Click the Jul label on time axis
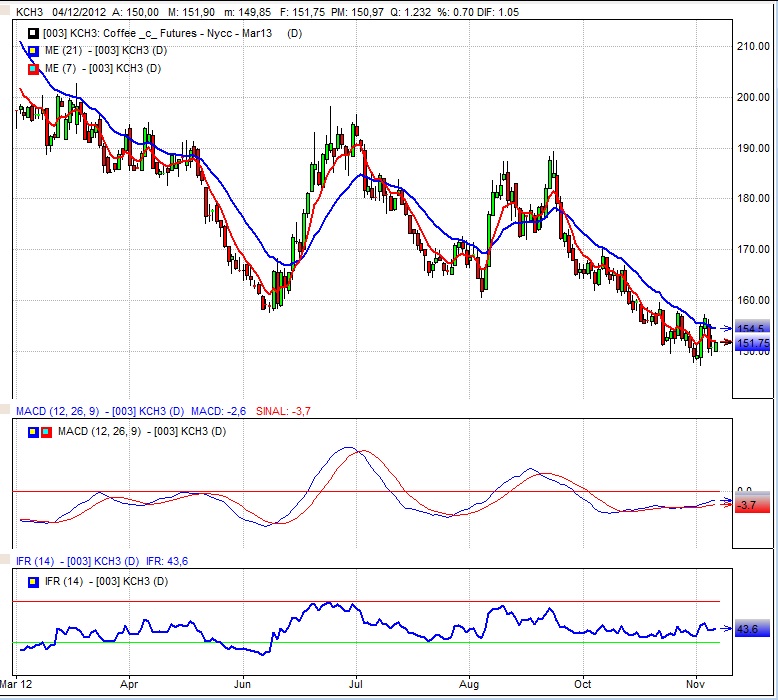Image resolution: width=778 pixels, height=700 pixels. (x=356, y=686)
